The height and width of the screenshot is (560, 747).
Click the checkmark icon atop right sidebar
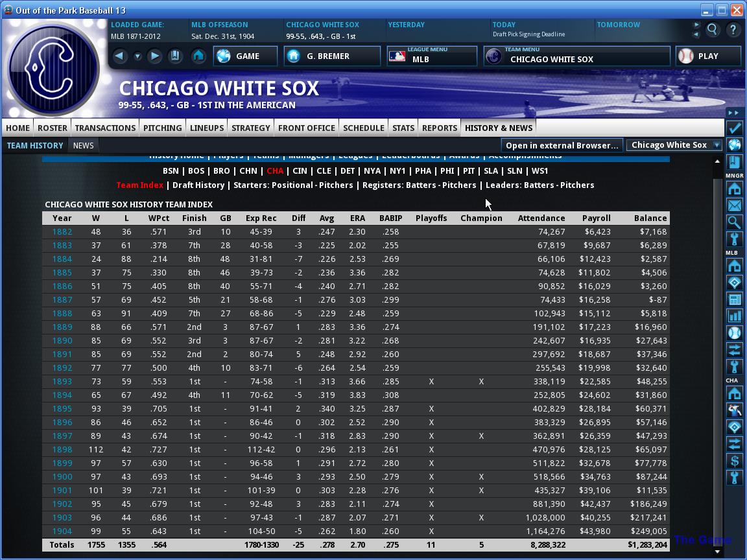[x=734, y=128]
